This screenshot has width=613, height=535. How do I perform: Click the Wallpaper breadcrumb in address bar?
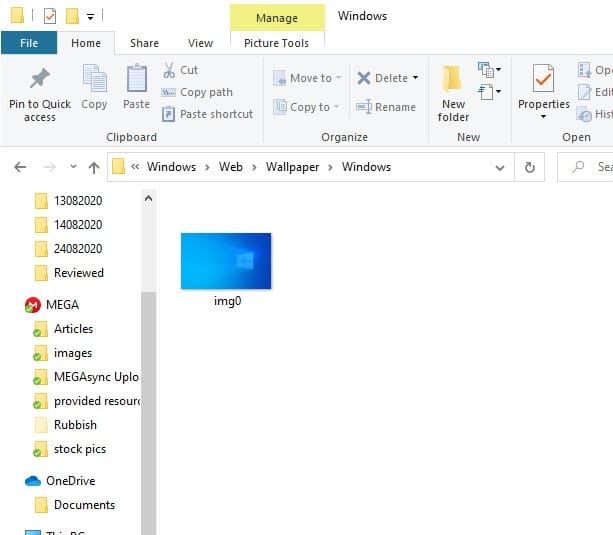point(292,167)
